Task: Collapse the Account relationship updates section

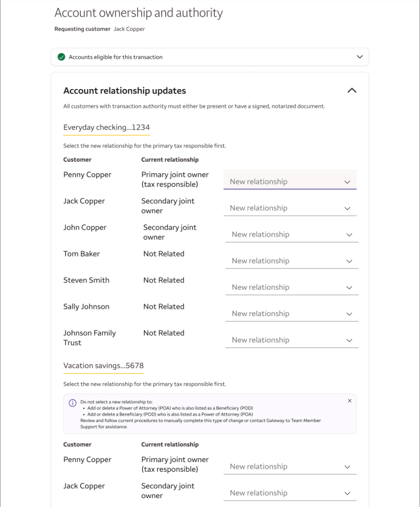Action: (x=352, y=91)
